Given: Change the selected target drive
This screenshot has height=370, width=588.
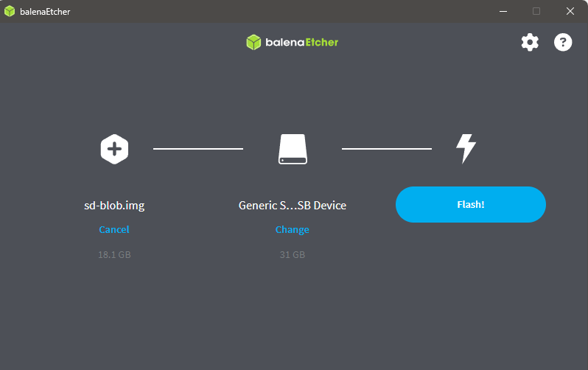Looking at the screenshot, I should click(292, 230).
